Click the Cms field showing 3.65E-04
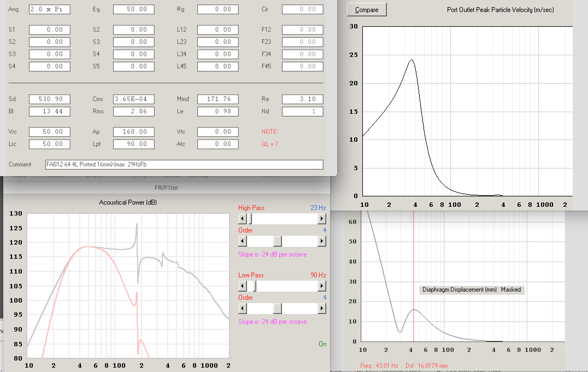This screenshot has height=372, width=588. 134,99
